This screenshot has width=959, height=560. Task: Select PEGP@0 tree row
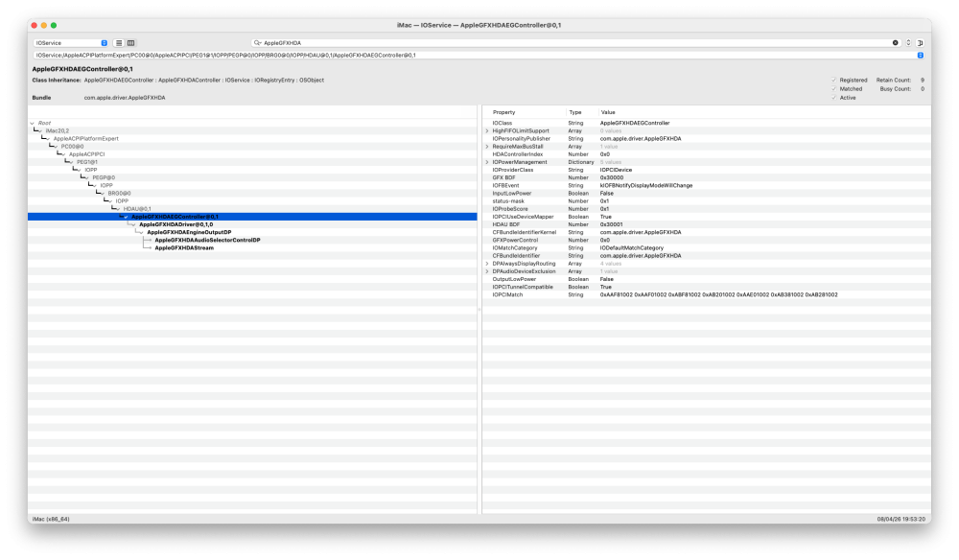252,178
